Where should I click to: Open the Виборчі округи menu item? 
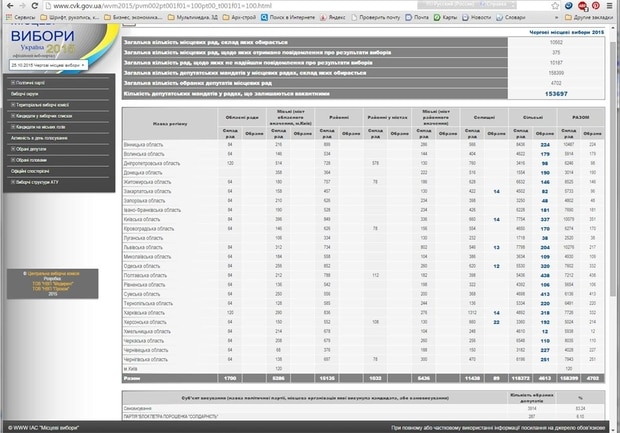26,93
